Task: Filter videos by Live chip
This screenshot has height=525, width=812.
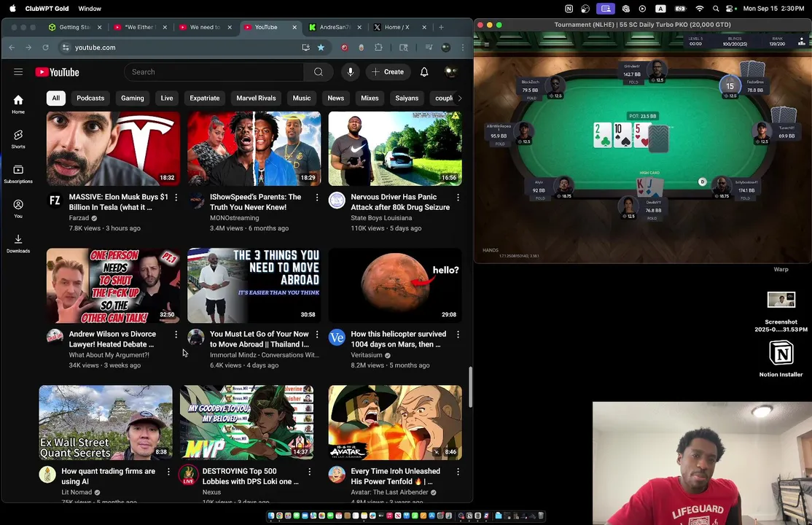Action: click(x=167, y=98)
